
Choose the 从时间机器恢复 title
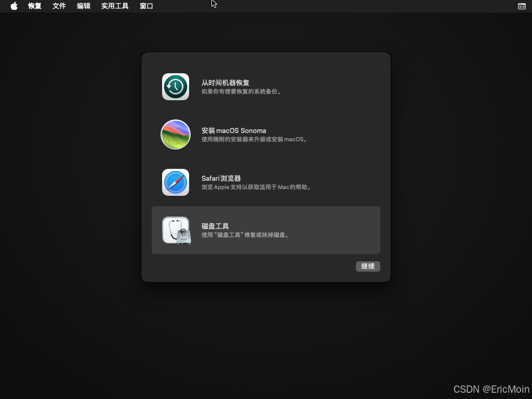tap(225, 83)
